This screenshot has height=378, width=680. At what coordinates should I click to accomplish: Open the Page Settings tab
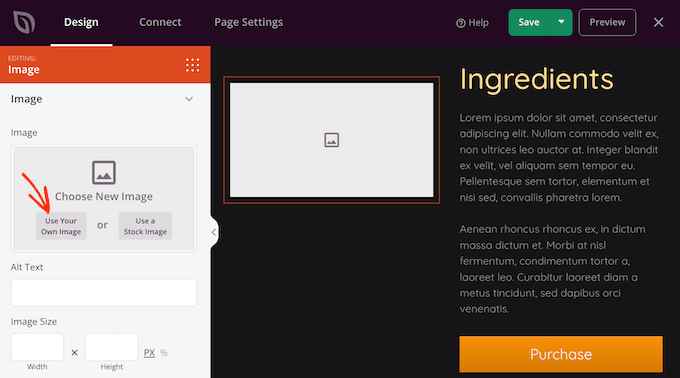248,22
